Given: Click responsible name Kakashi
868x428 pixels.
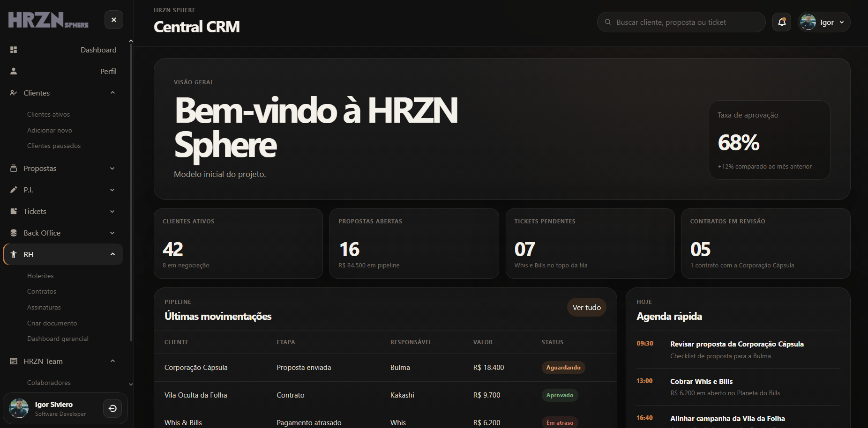Looking at the screenshot, I should [x=402, y=395].
